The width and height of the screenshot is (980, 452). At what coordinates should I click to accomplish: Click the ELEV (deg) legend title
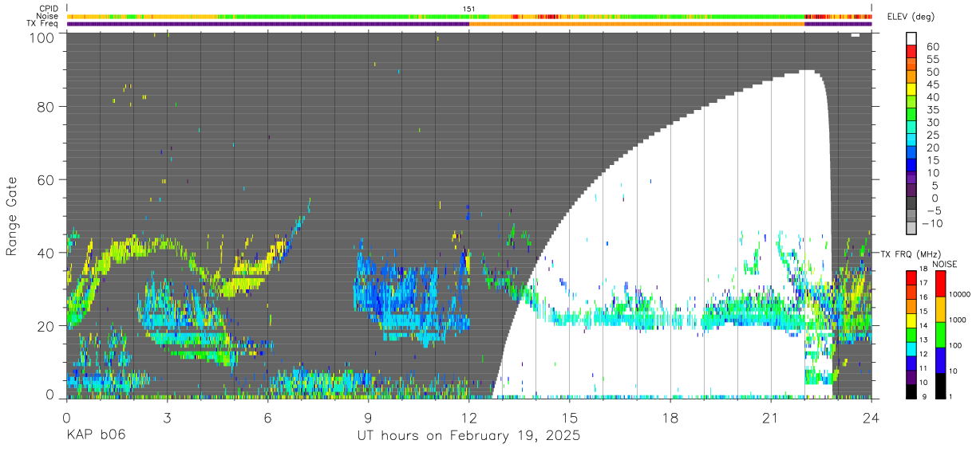tap(912, 17)
